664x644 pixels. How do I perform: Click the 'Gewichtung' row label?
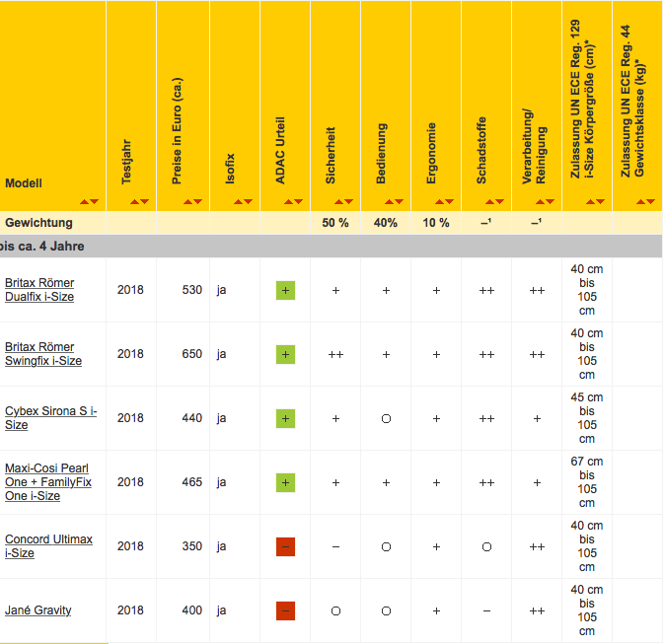pos(38,223)
